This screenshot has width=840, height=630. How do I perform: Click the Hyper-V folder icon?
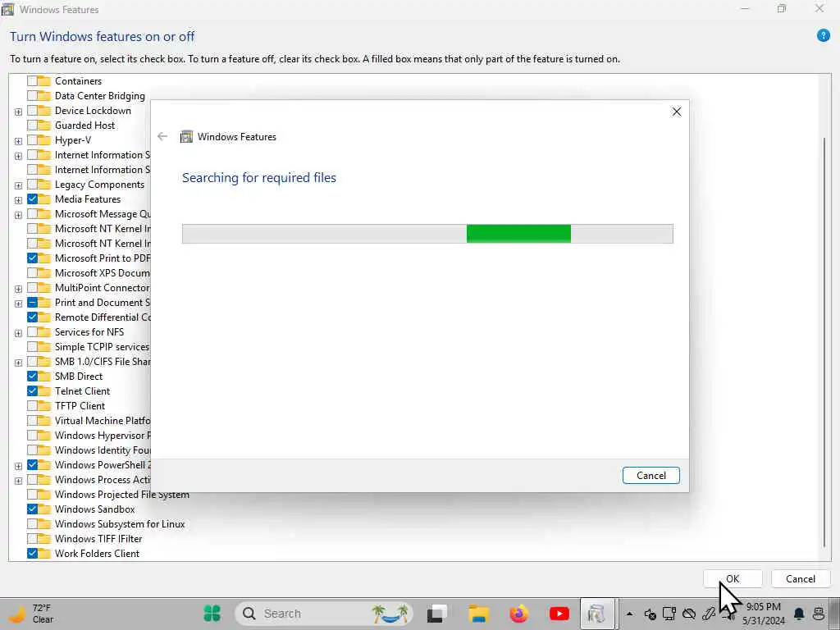44,140
